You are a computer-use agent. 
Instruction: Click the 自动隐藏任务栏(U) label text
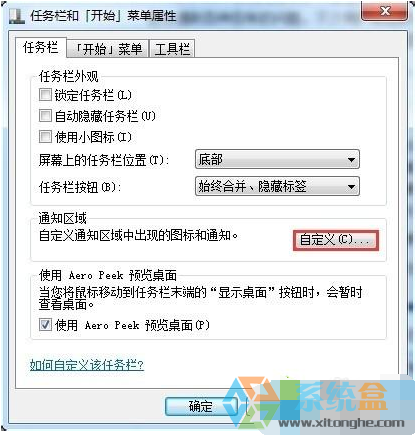pos(105,116)
